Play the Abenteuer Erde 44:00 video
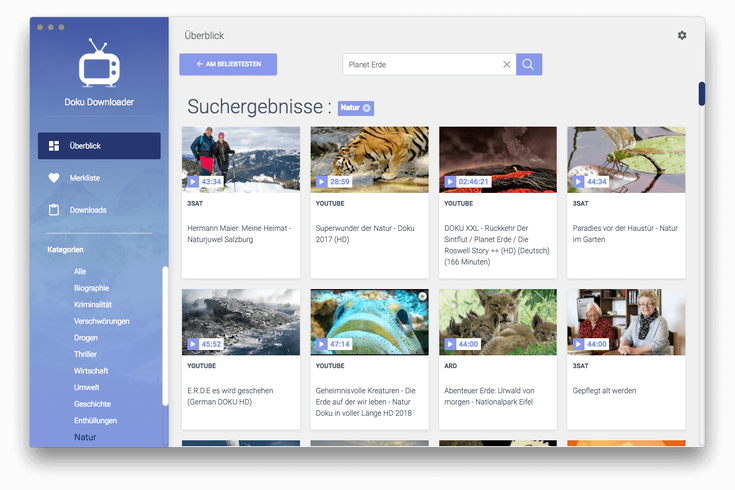The image size is (735, 490). 450,344
